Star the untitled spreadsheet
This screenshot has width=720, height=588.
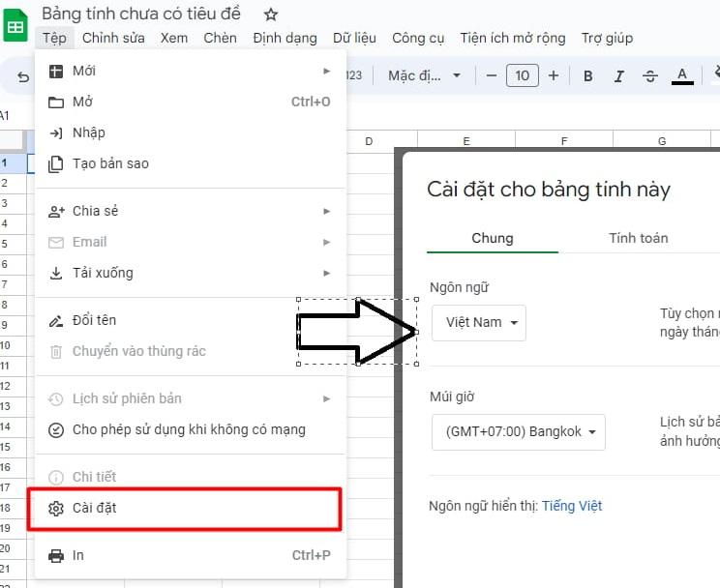(x=271, y=15)
